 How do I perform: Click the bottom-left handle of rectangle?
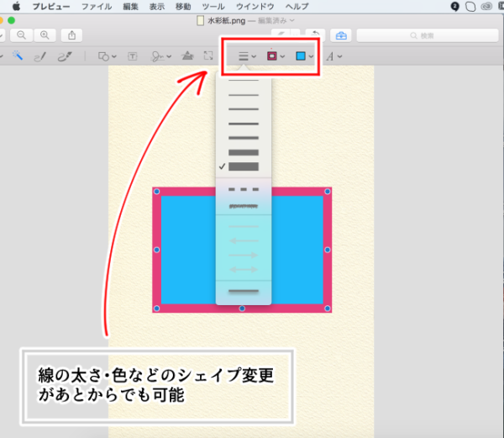[156, 309]
